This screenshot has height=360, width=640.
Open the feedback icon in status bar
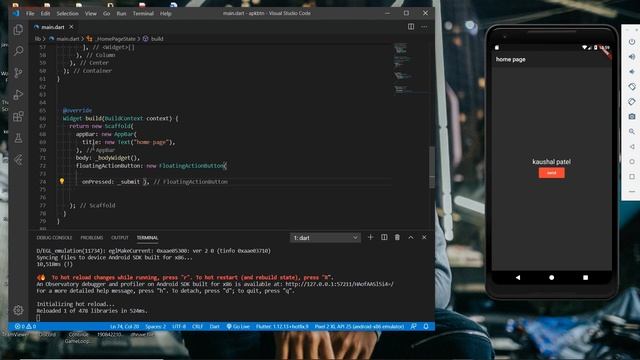(x=413, y=327)
